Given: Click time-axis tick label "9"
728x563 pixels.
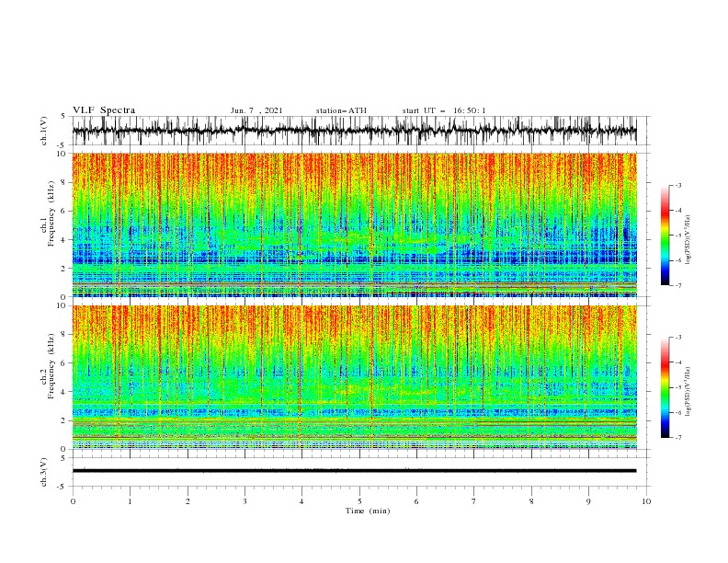Looking at the screenshot, I should [588, 501].
